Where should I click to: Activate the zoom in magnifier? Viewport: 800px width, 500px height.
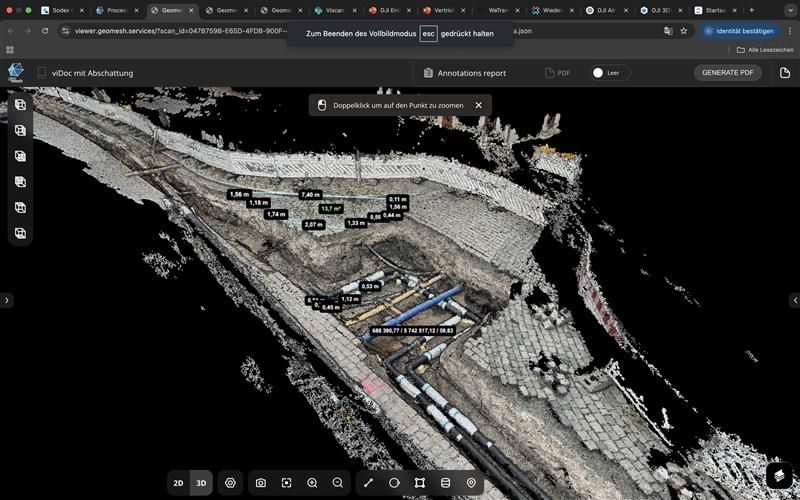tap(312, 483)
